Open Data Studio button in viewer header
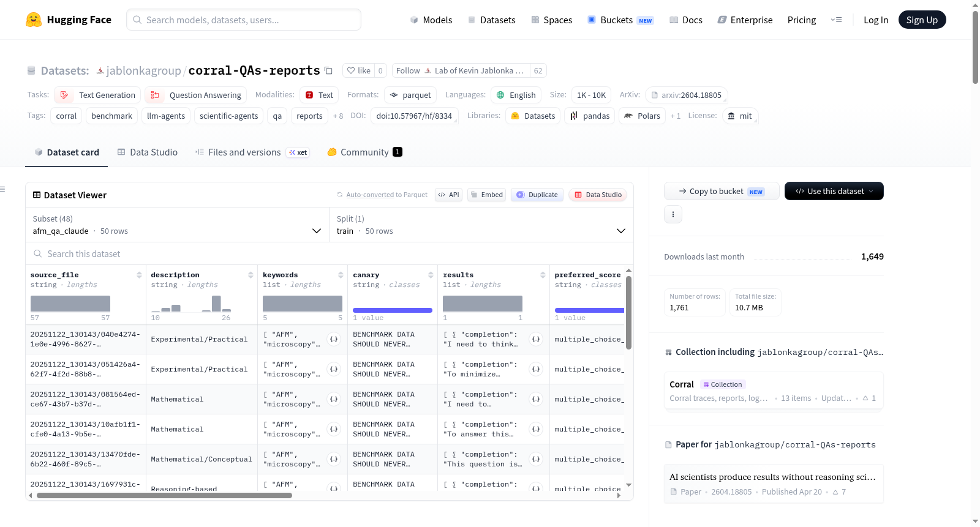 point(598,195)
